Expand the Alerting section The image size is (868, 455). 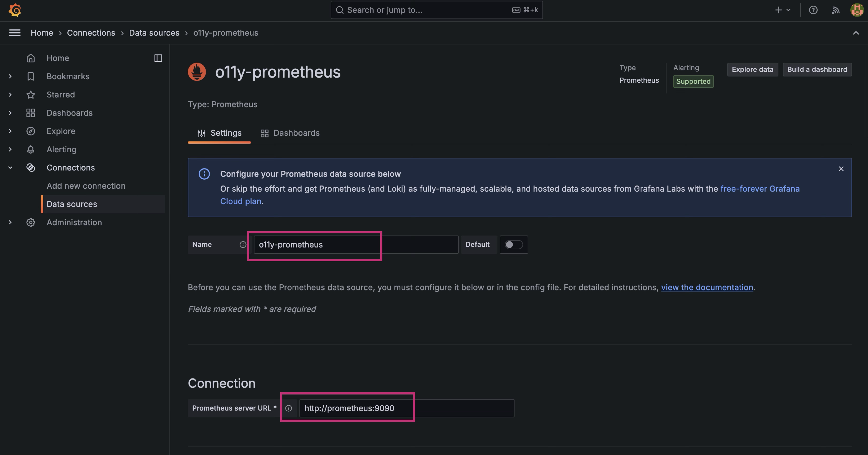10,149
